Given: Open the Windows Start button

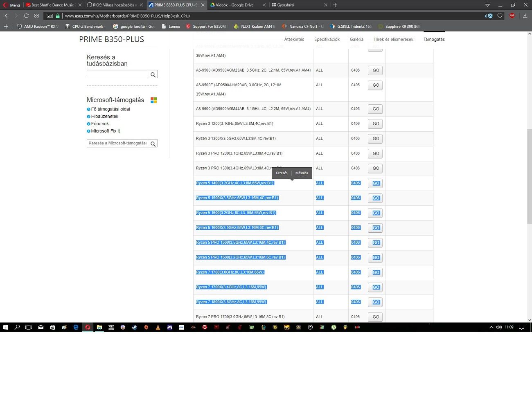Looking at the screenshot, I should 6,327.
